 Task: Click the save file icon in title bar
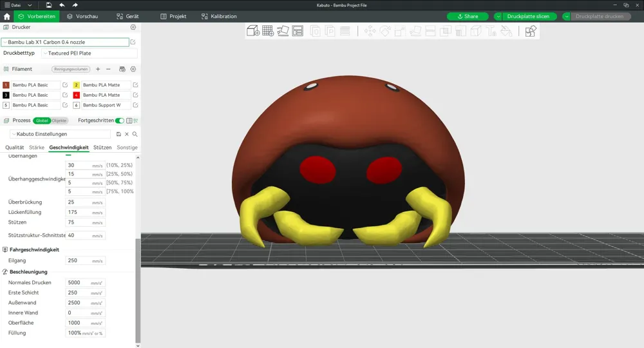point(48,5)
